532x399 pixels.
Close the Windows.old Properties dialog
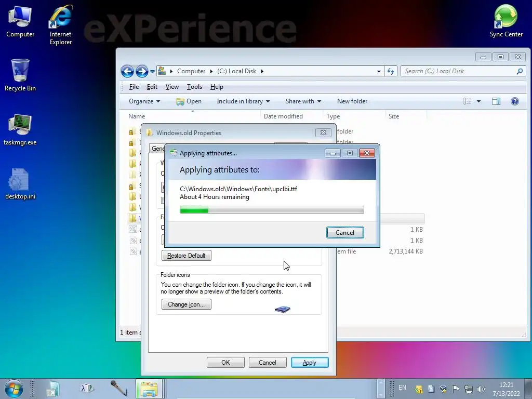[x=323, y=132]
